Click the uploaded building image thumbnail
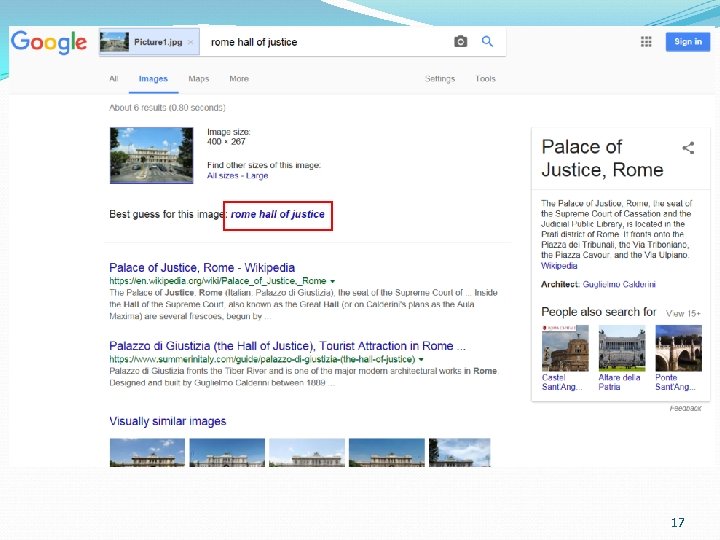Screen dimensions: 720x540 pos(152,156)
